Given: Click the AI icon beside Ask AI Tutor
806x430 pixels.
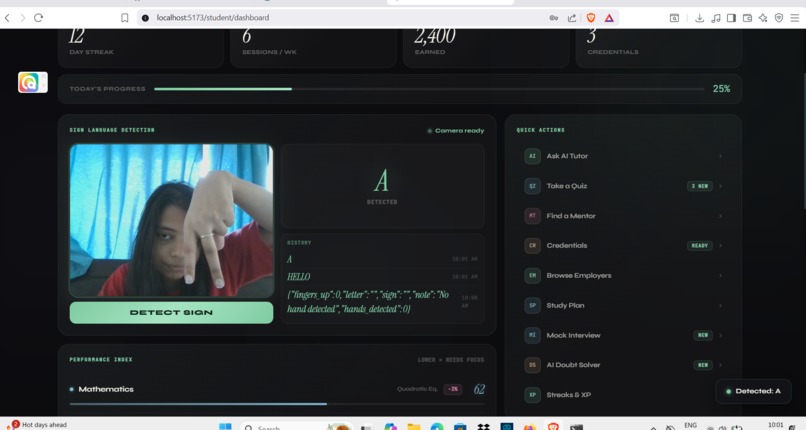Looking at the screenshot, I should click(532, 156).
